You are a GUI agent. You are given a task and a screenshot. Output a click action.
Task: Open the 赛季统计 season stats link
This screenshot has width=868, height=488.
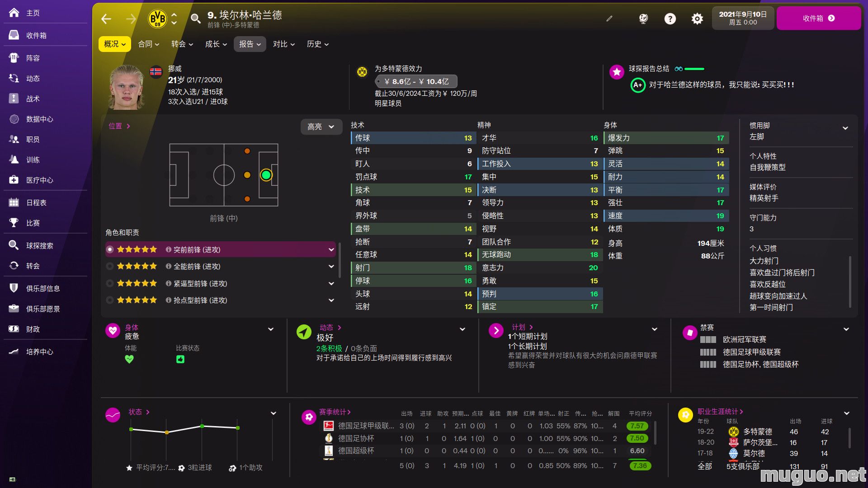coord(335,412)
